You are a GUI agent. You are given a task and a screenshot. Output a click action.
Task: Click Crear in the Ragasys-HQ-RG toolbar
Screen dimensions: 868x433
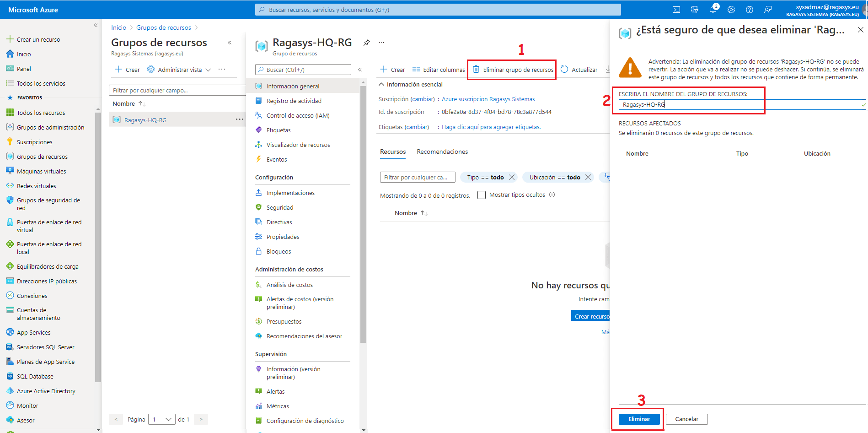coord(392,70)
